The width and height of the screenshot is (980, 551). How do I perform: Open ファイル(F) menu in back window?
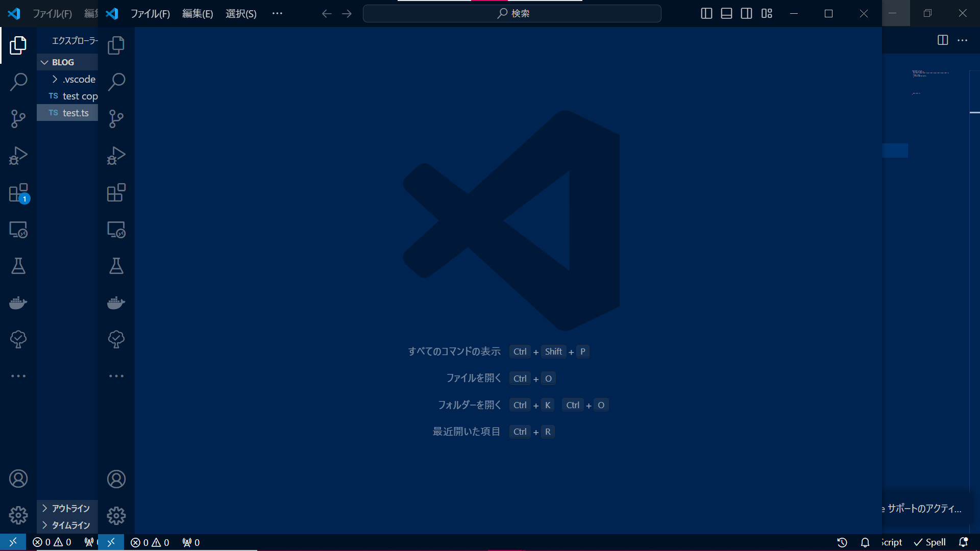(52, 14)
